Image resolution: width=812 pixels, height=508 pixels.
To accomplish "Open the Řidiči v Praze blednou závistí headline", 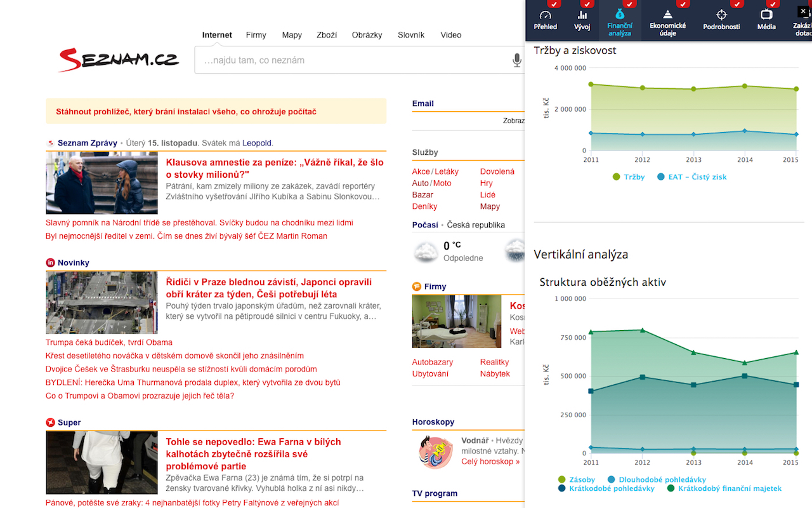I will tap(269, 288).
